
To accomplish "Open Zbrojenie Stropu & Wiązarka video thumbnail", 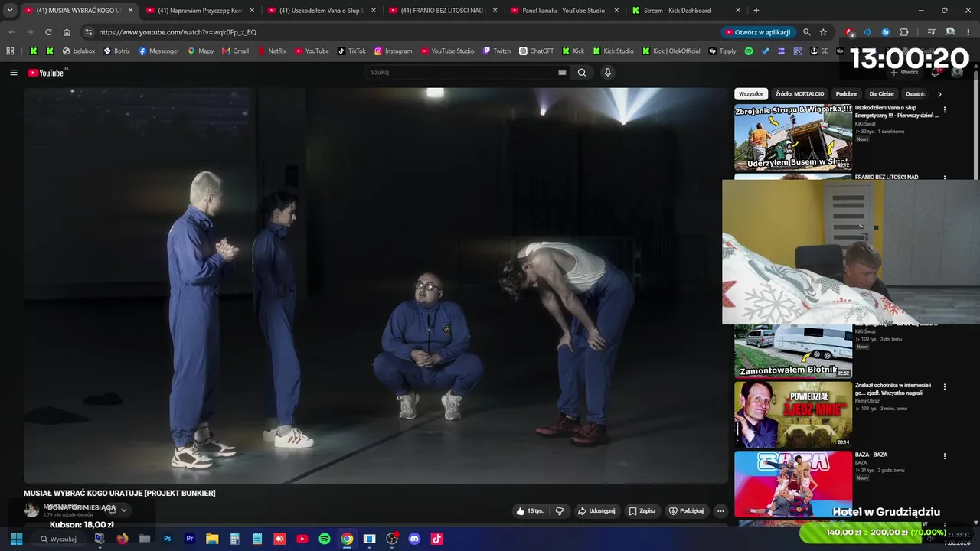I will point(793,137).
